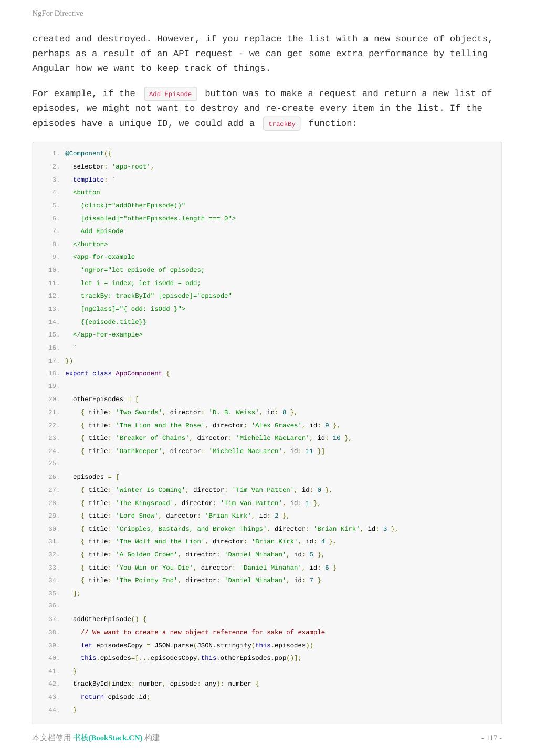This screenshot has width=535, height=756.
Task: Click the page number 117 in footer
Action: coord(491,738)
